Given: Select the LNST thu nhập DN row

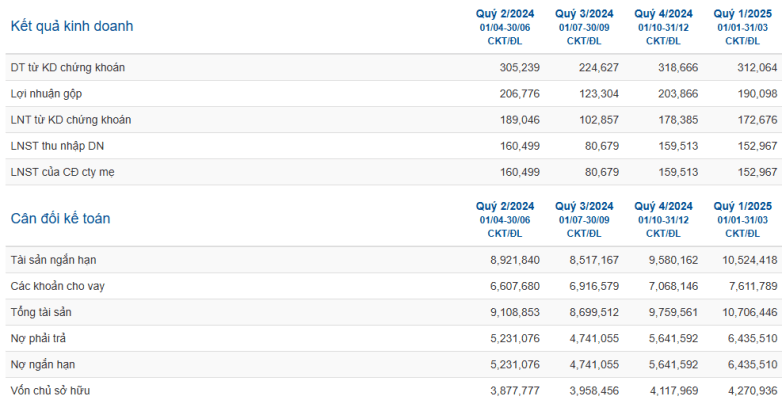Looking at the screenshot, I should pyautogui.click(x=393, y=146).
